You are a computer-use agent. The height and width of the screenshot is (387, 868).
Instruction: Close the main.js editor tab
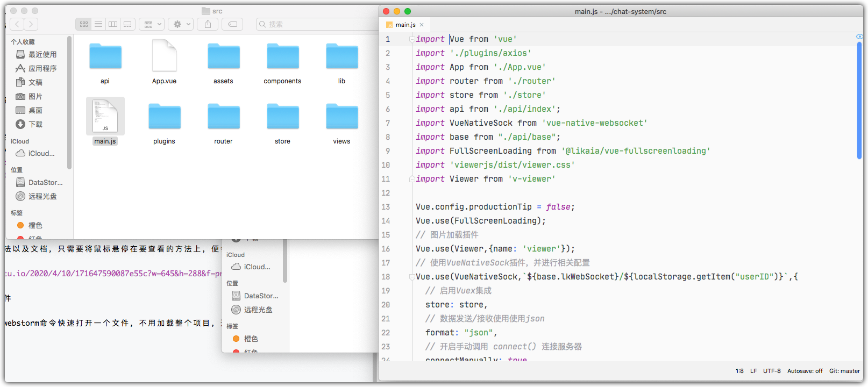(x=422, y=25)
